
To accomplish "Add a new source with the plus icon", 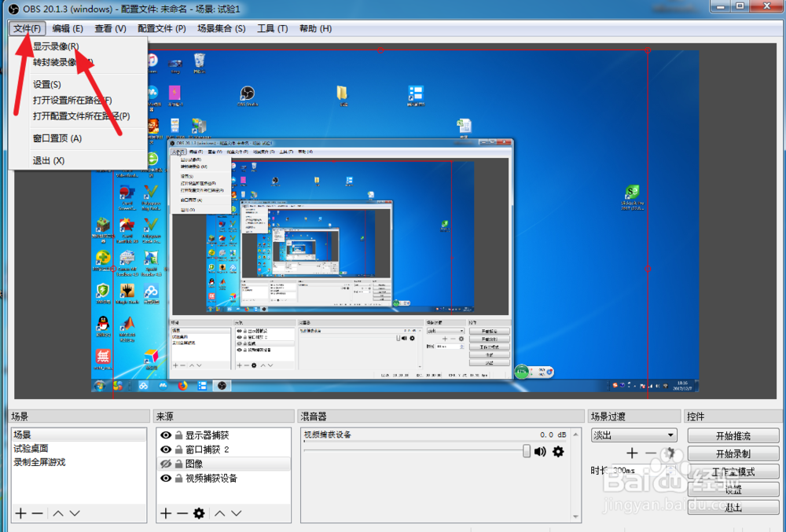I will point(165,513).
